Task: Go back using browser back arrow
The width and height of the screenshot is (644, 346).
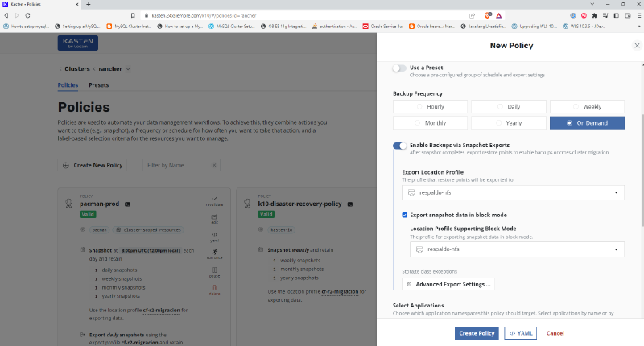Action: click(x=6, y=15)
